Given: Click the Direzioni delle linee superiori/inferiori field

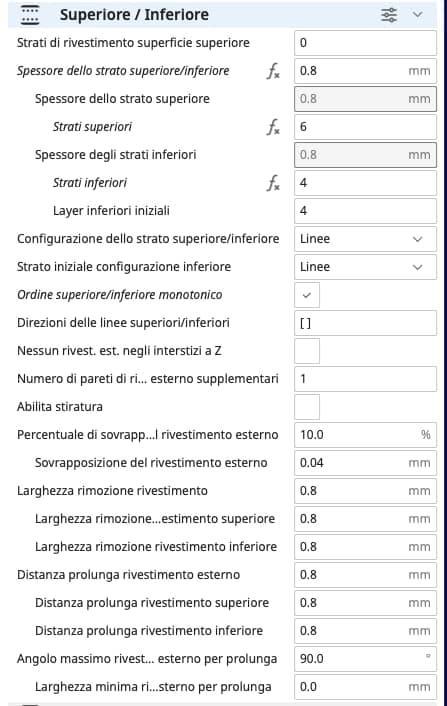Looking at the screenshot, I should pyautogui.click(x=365, y=323).
